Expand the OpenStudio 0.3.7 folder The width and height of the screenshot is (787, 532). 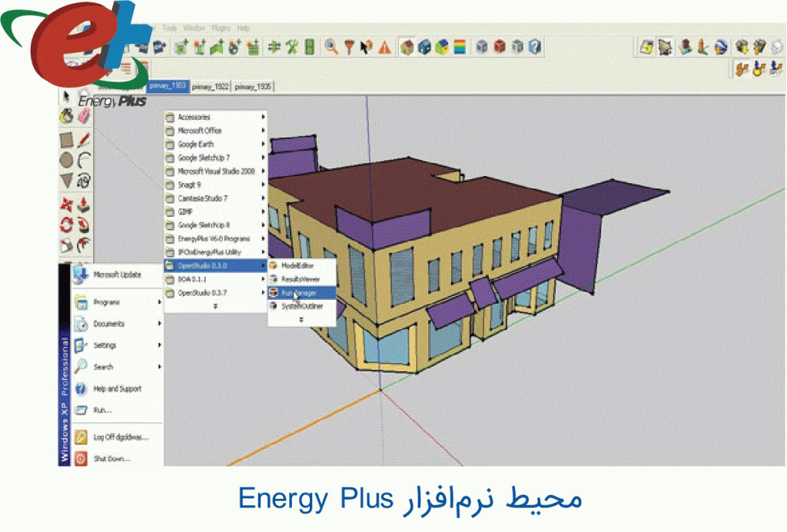215,293
